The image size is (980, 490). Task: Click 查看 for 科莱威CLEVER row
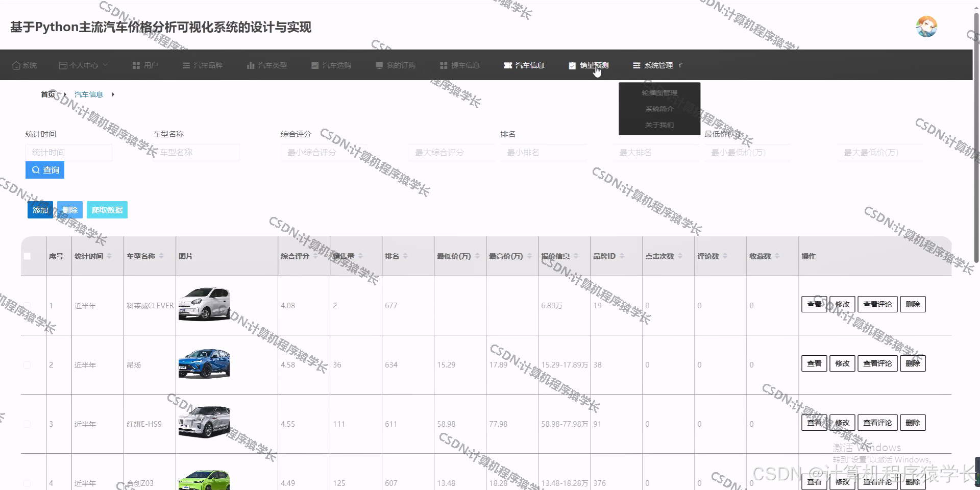pyautogui.click(x=814, y=304)
